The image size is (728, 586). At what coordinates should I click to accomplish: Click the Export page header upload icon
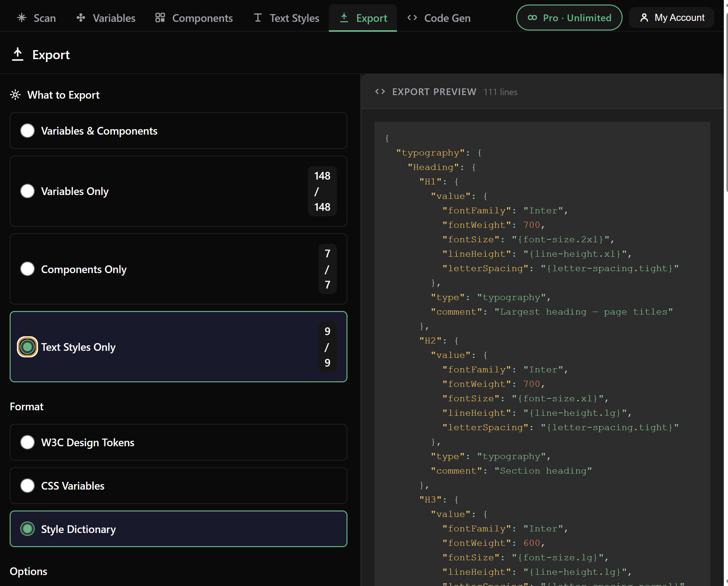tap(18, 54)
